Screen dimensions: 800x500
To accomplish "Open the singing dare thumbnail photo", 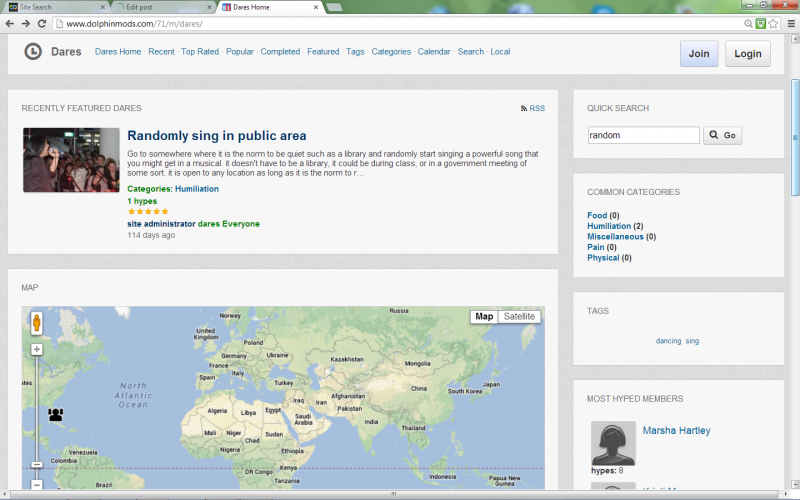I will click(71, 160).
